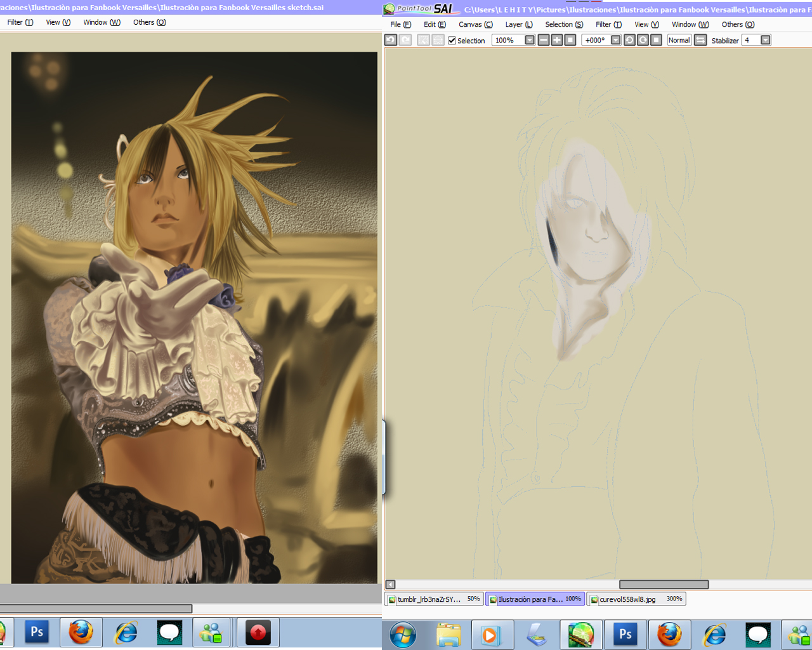Viewport: 812px width, 650px height.
Task: Rotate canvas clockwise icon
Action: click(x=643, y=40)
